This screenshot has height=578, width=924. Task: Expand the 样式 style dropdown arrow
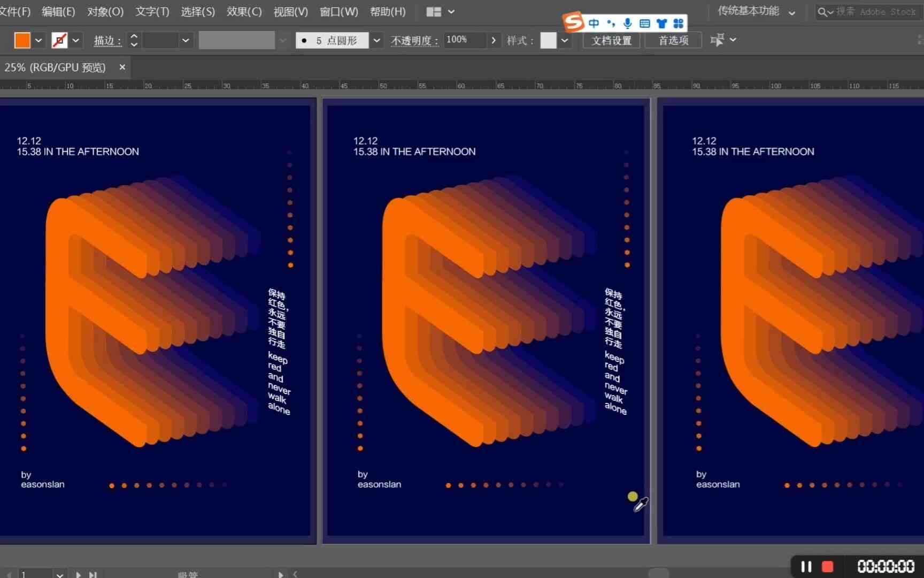pyautogui.click(x=564, y=40)
